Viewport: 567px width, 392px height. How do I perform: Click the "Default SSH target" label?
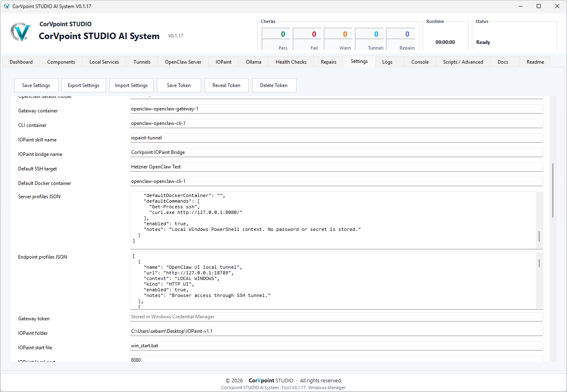pyautogui.click(x=38, y=169)
